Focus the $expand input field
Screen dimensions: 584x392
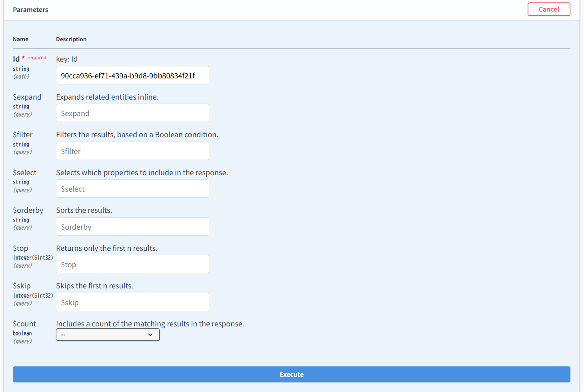(x=132, y=113)
